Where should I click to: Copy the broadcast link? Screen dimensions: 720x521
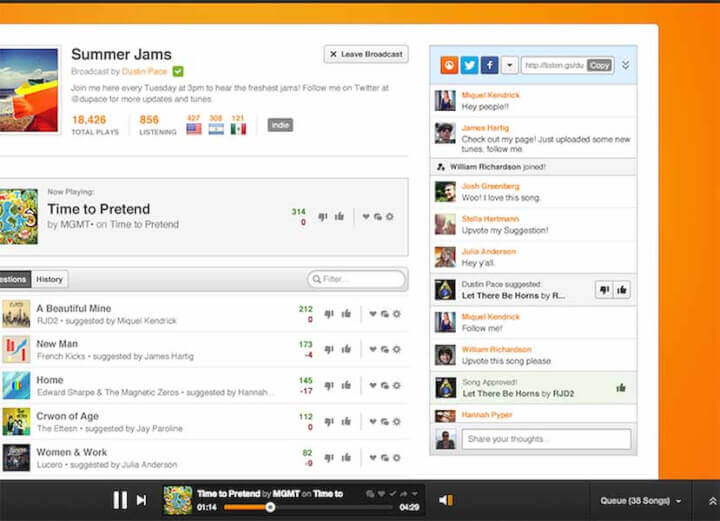click(599, 65)
